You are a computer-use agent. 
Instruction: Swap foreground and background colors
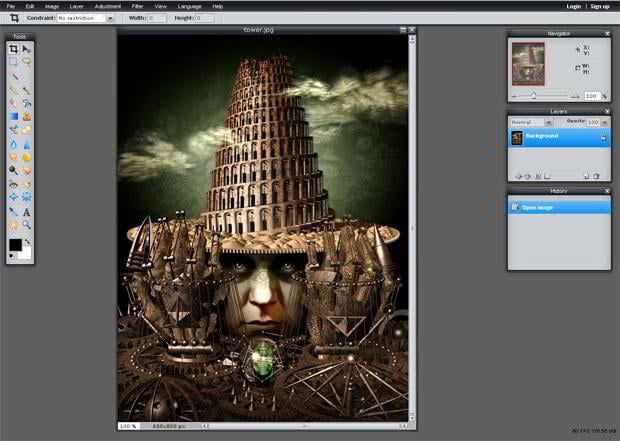[x=27, y=241]
